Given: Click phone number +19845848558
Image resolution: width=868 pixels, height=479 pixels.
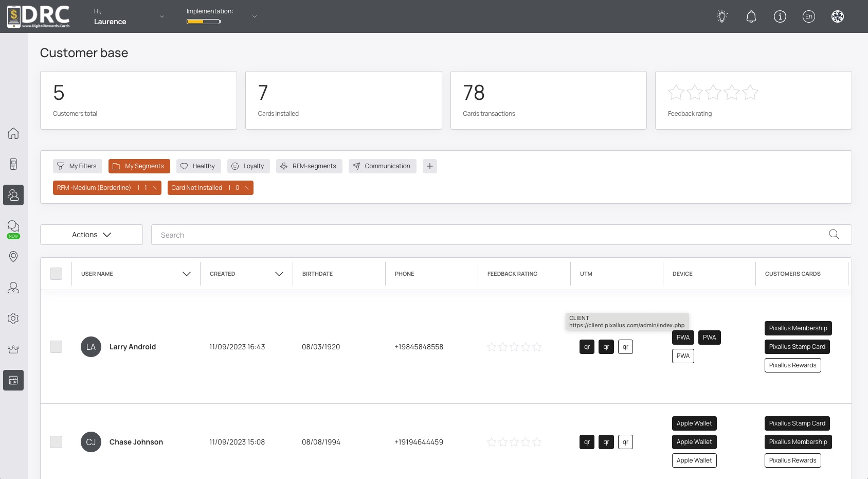Looking at the screenshot, I should [419, 347].
